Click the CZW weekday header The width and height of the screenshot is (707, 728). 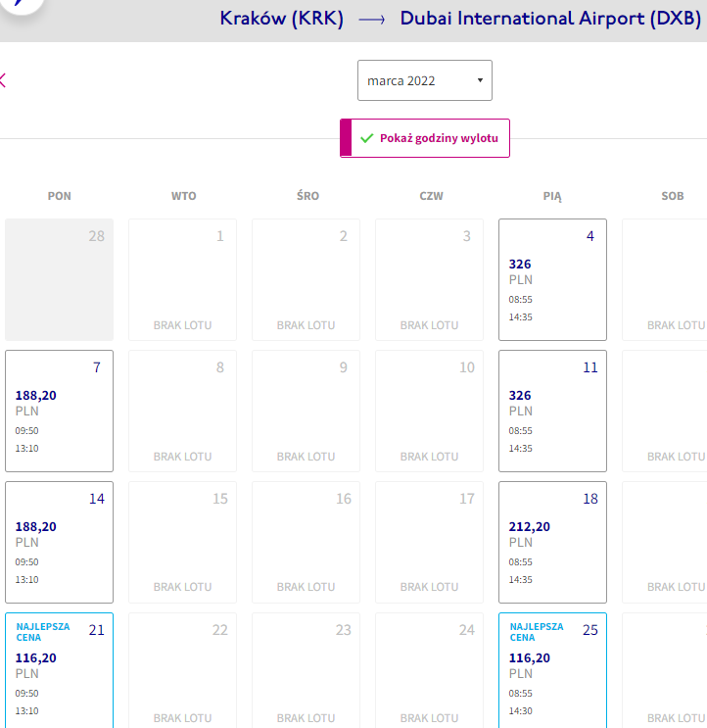pyautogui.click(x=432, y=196)
